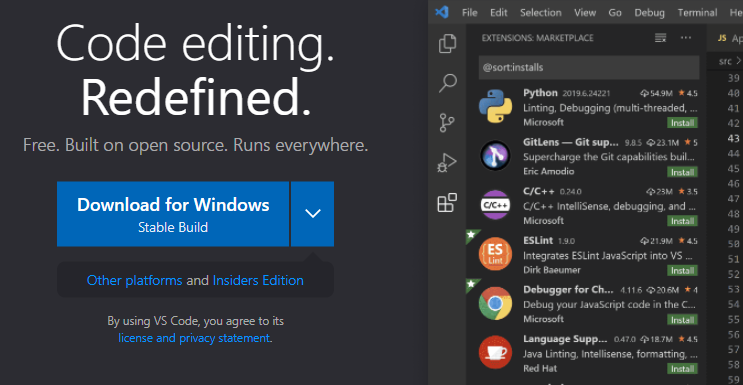Click the Red Hat publisher name
This screenshot has width=743, height=385.
[540, 368]
